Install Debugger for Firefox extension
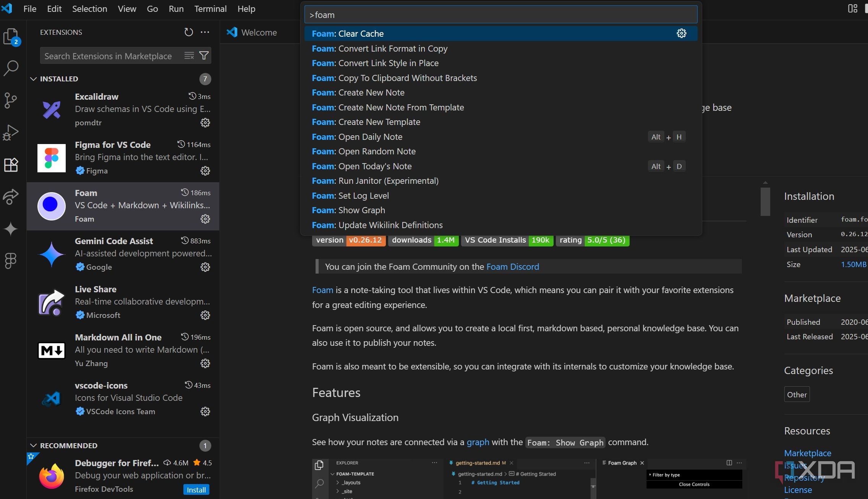868x499 pixels. coord(196,490)
